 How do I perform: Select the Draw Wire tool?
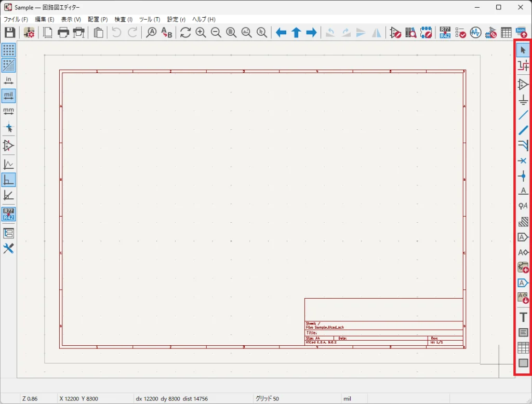pos(523,115)
